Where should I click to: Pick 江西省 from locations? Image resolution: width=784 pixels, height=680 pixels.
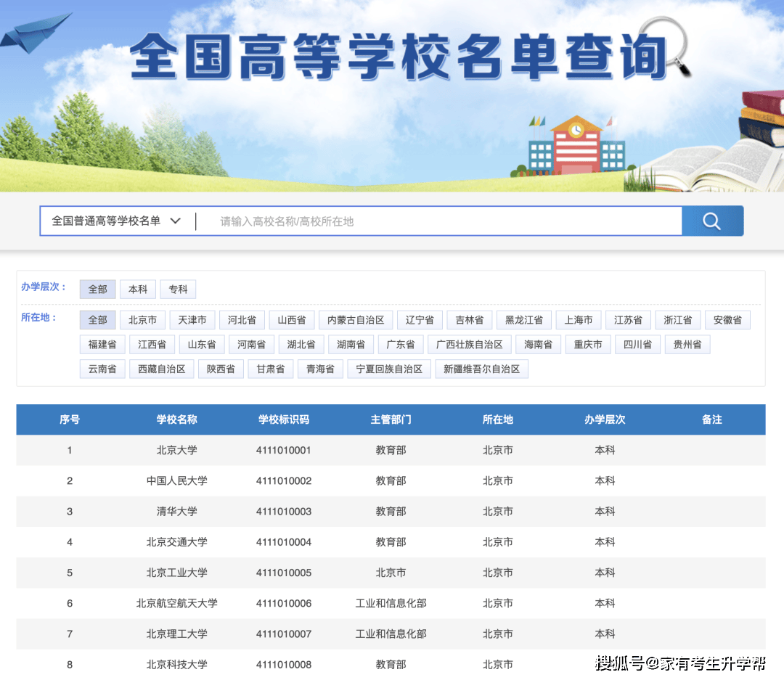152,345
